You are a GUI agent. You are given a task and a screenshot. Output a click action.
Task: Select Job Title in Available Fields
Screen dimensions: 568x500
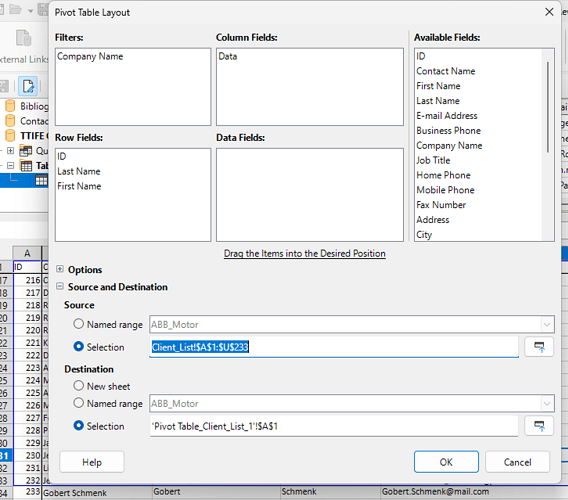click(433, 160)
